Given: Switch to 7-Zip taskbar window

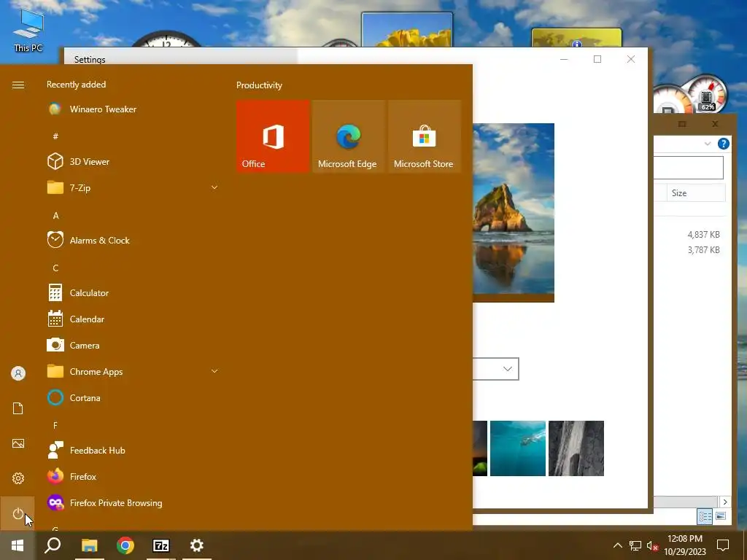Looking at the screenshot, I should 161,545.
